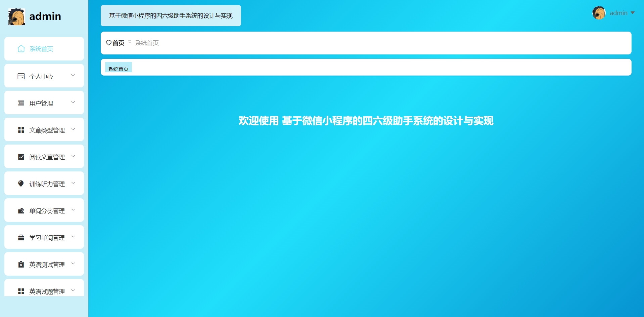Viewport: 644px width, 317px height.
Task: Open 系统首页 in the sidebar menu
Action: click(44, 49)
